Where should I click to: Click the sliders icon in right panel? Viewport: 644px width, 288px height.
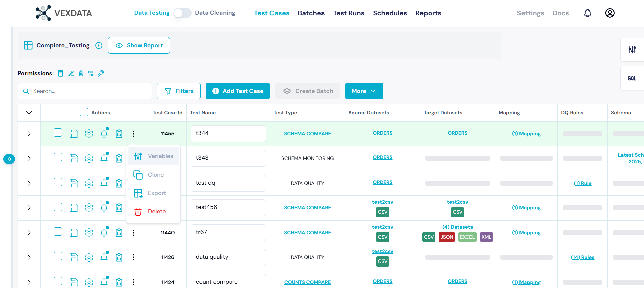pyautogui.click(x=632, y=50)
